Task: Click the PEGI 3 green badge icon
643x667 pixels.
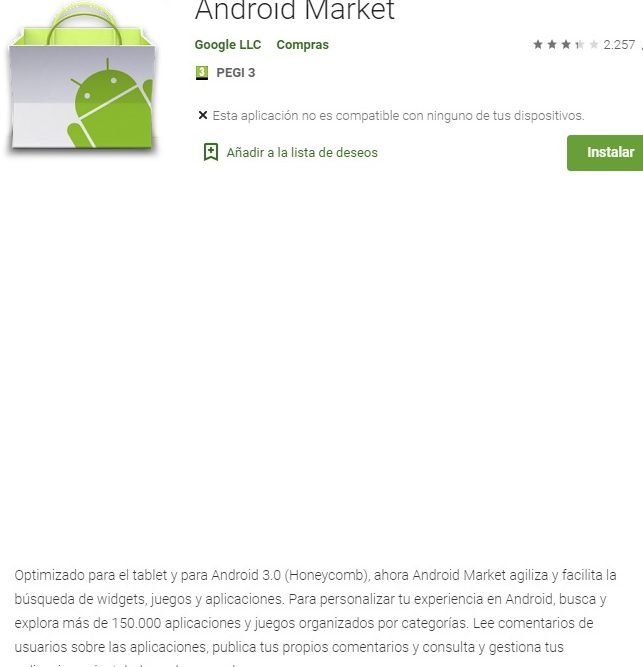Action: (x=202, y=73)
